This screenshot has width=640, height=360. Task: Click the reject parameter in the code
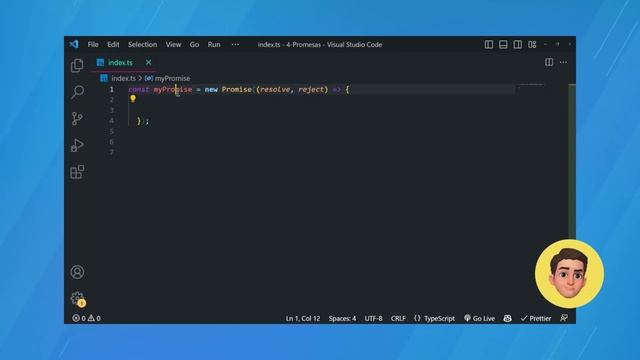[311, 89]
